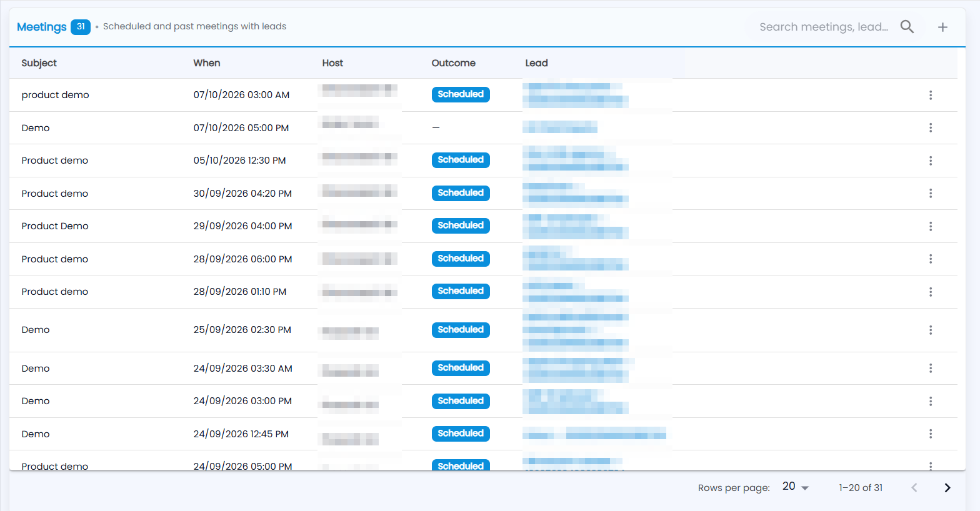Click Scheduled badge on 30/09/2026 04:20 PM row
980x511 pixels.
click(461, 193)
